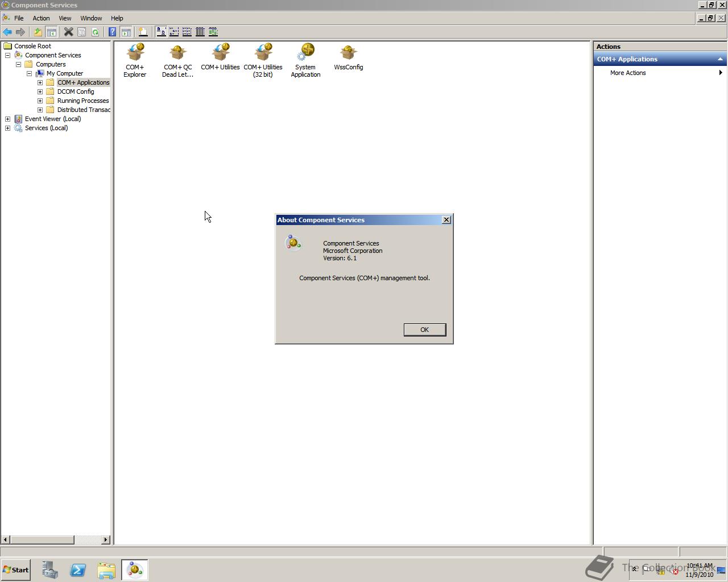Screen dimensions: 728x582
Task: Expand the Event Viewer (Local) node
Action: pos(8,119)
